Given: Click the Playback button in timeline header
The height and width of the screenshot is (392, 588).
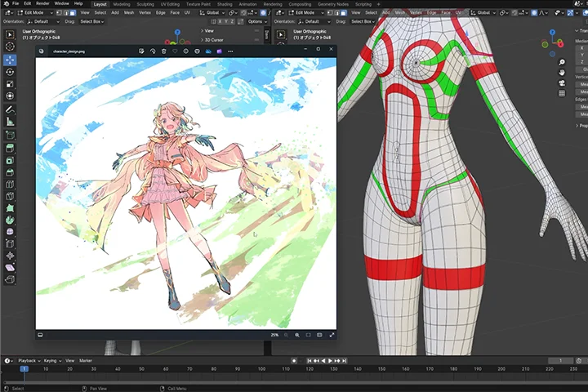Looking at the screenshot, I should (x=29, y=360).
